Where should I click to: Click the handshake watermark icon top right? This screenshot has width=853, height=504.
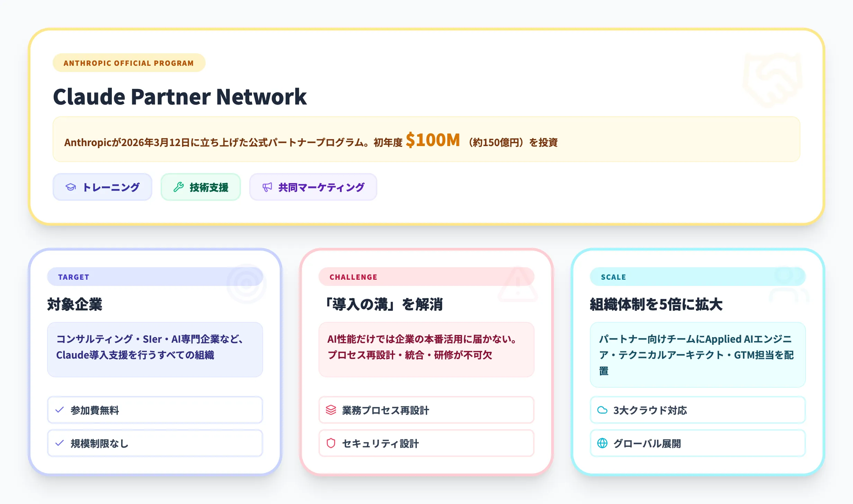[773, 80]
